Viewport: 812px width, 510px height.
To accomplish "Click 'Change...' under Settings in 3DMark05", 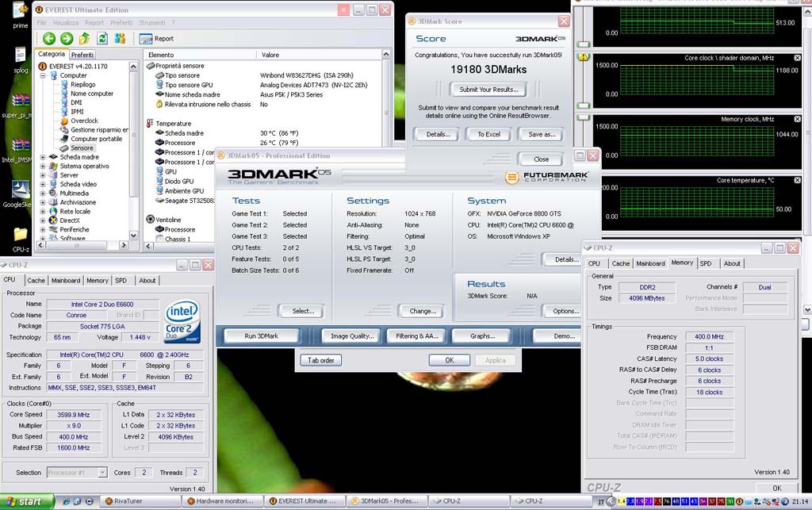I will coord(422,311).
